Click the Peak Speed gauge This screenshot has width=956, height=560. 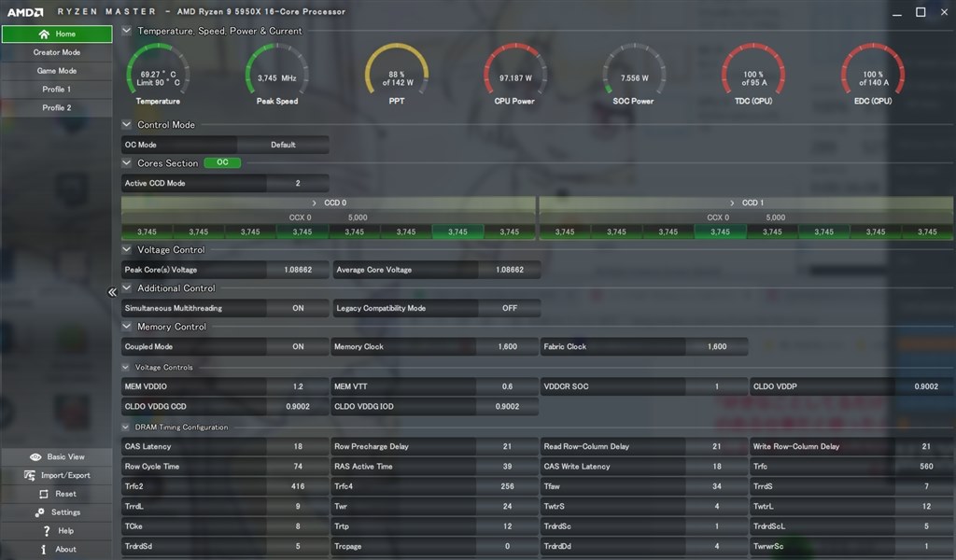click(x=276, y=74)
